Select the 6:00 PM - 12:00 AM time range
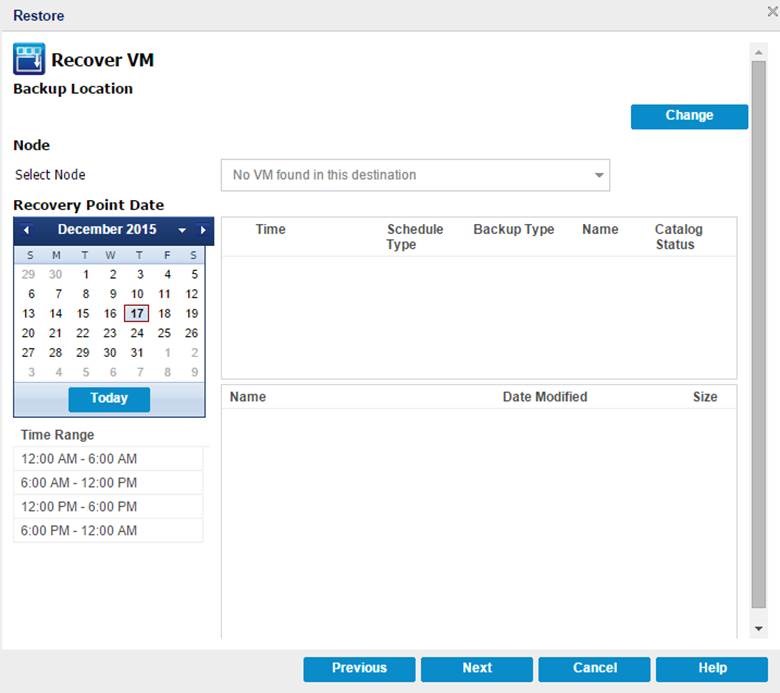 (x=108, y=530)
